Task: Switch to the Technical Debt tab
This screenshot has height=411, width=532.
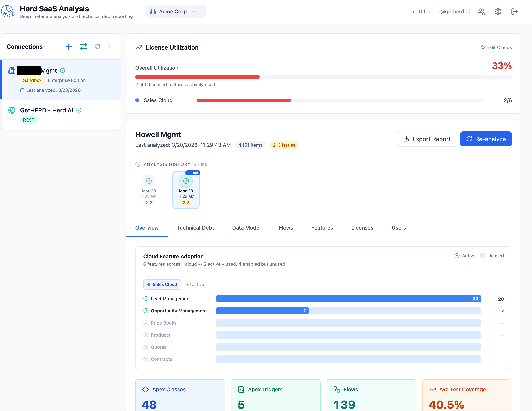Action: [x=195, y=228]
